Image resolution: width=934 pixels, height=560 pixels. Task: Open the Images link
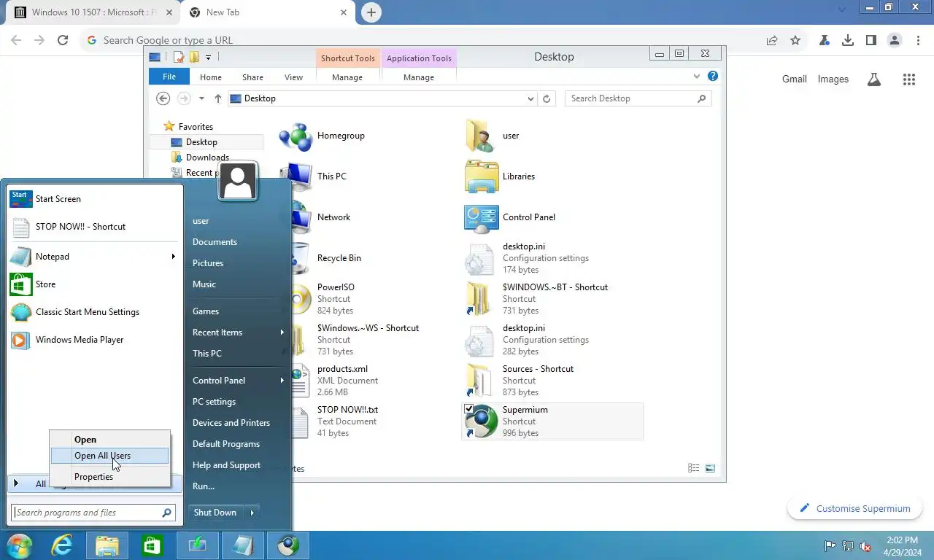(x=833, y=79)
